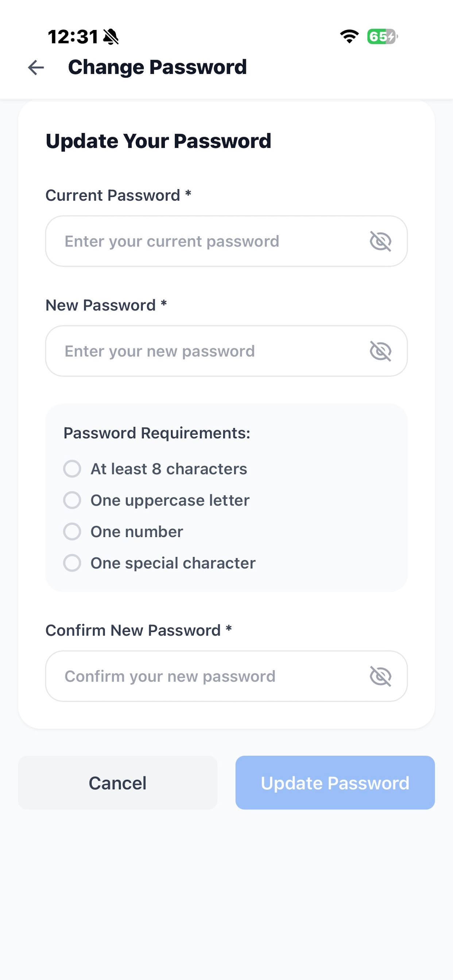Focus the Current Password input field
Screen dimensions: 453x980
[226, 241]
